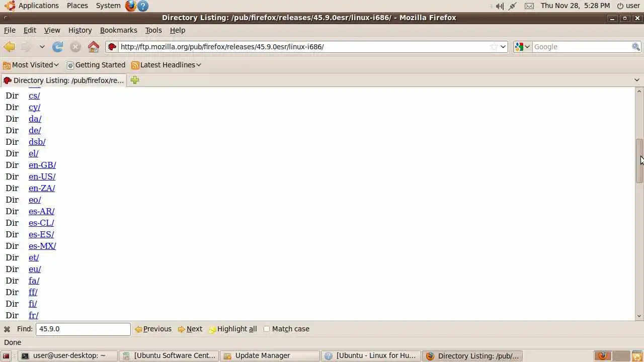Open the back/forward history dropdown arrow
The width and height of the screenshot is (644, 362).
click(x=42, y=47)
